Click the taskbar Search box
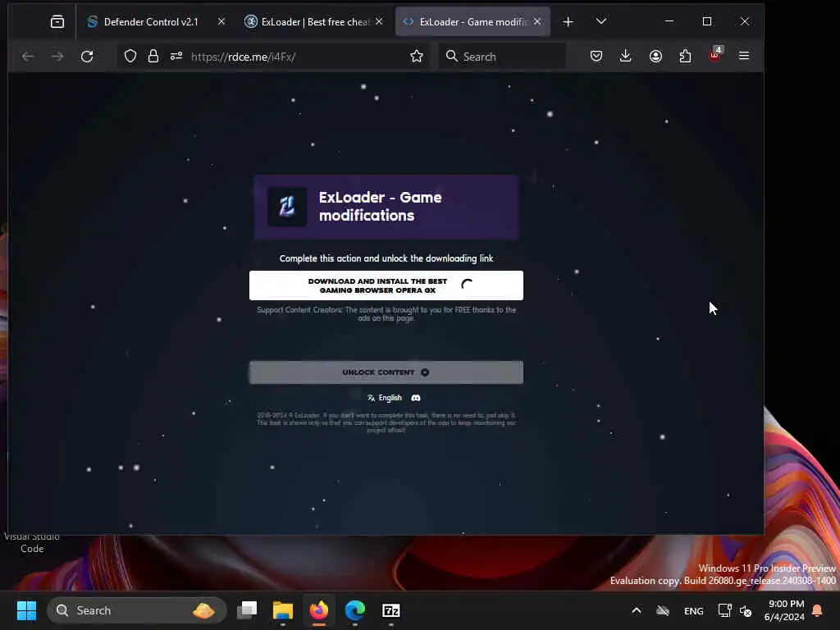This screenshot has width=840, height=630. click(x=137, y=610)
